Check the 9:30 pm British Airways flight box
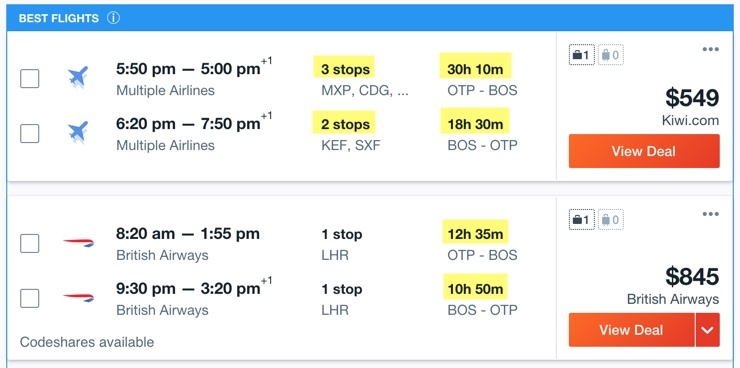 [29, 298]
